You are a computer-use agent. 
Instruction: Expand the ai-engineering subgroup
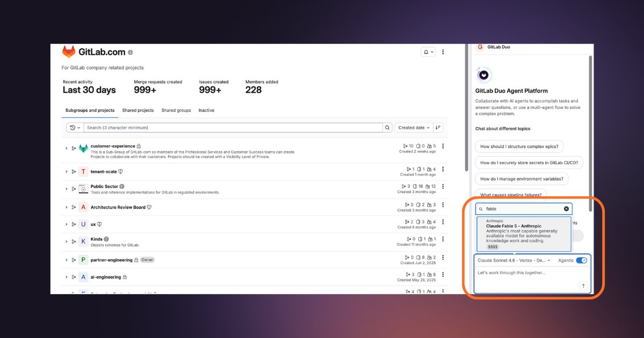point(67,277)
